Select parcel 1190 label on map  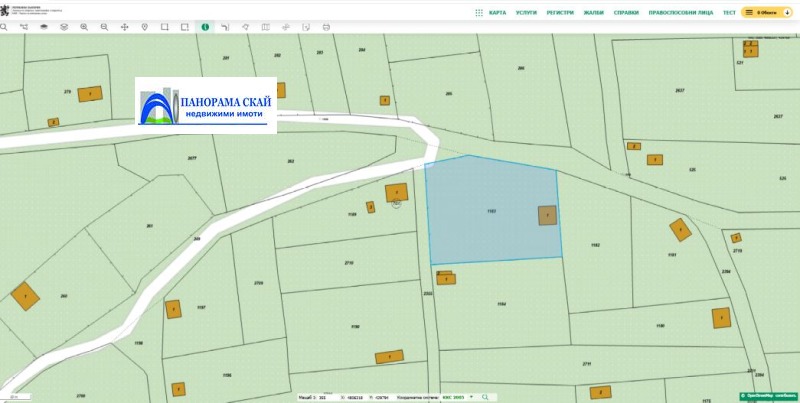[x=356, y=326]
